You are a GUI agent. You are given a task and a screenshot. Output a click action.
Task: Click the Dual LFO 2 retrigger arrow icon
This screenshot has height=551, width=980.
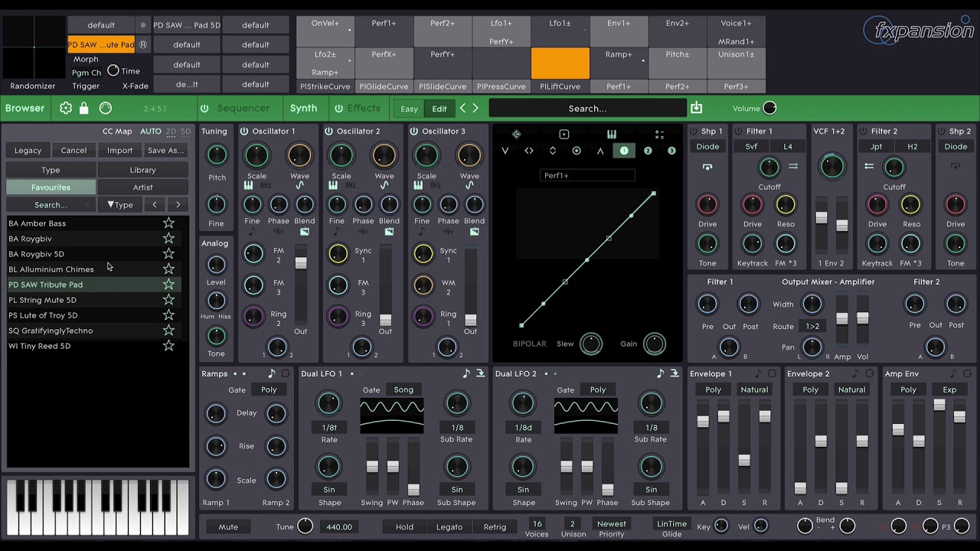[x=675, y=373]
